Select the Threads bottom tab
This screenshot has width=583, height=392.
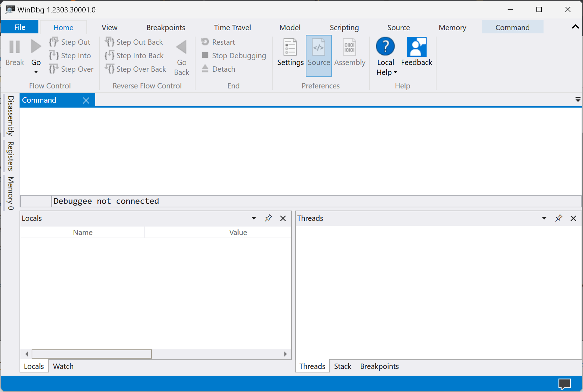tap(312, 366)
